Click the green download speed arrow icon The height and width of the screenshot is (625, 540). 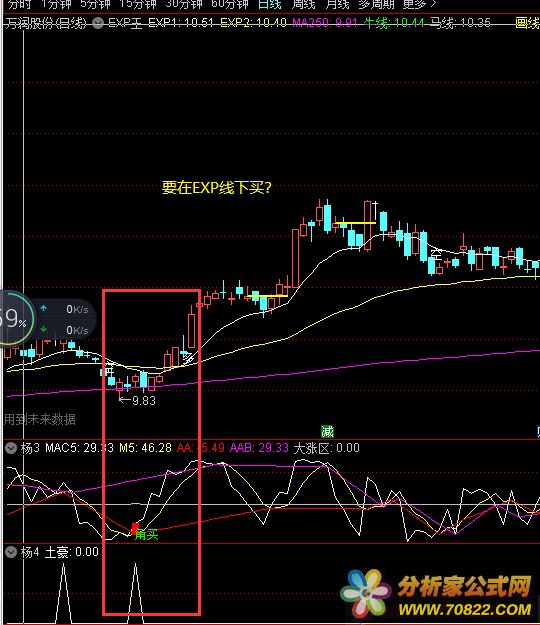(x=43, y=330)
